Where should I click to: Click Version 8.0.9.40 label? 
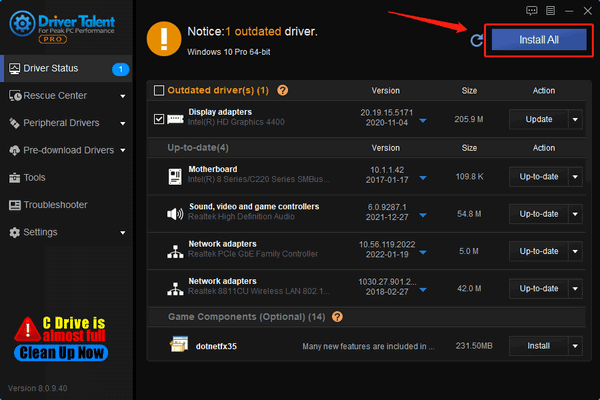(x=38, y=388)
